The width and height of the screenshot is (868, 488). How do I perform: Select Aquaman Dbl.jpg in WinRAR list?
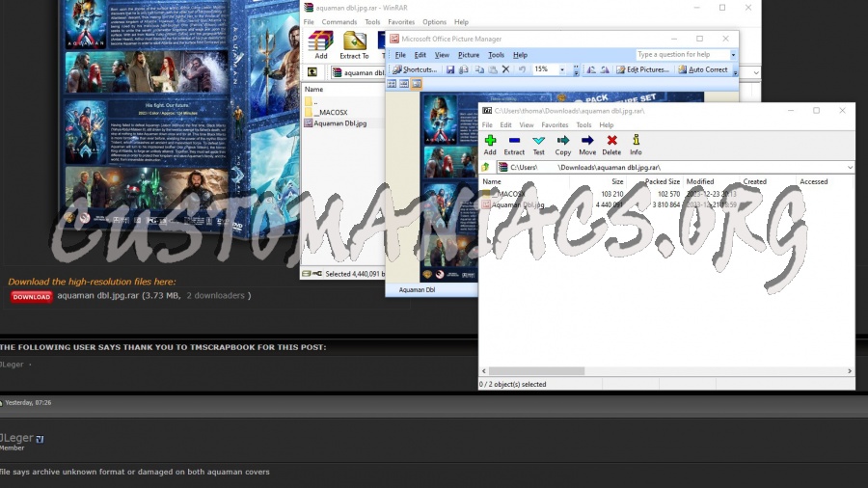tap(336, 123)
